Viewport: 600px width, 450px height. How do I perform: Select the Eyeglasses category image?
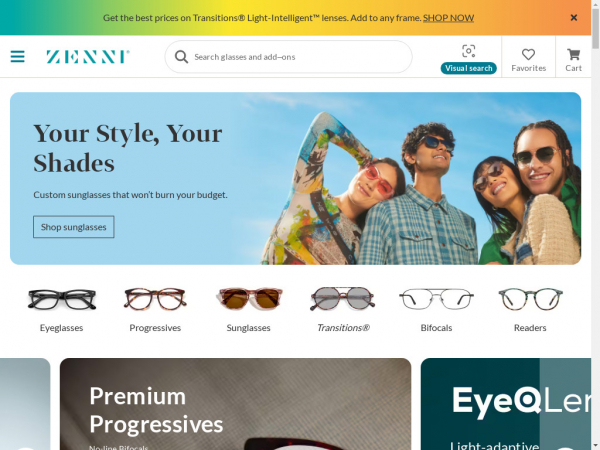point(62,299)
